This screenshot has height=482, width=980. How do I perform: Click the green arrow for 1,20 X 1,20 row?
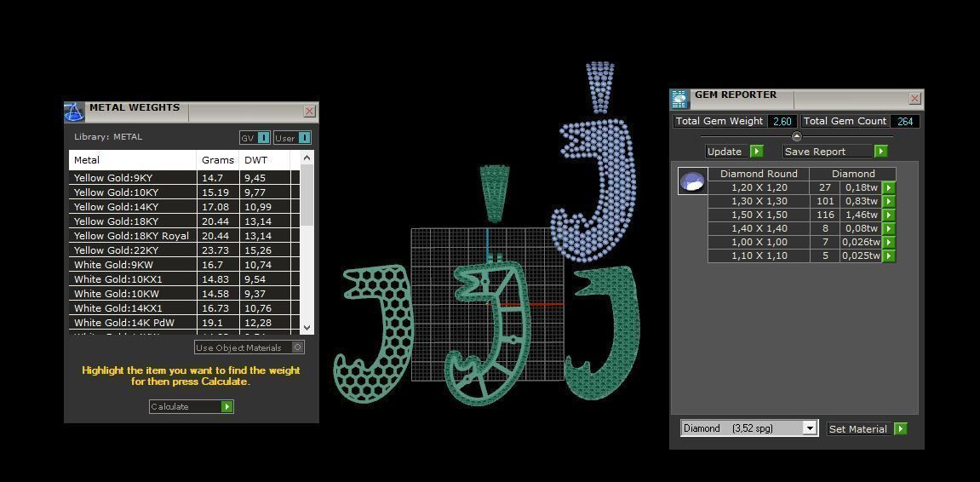tap(888, 187)
